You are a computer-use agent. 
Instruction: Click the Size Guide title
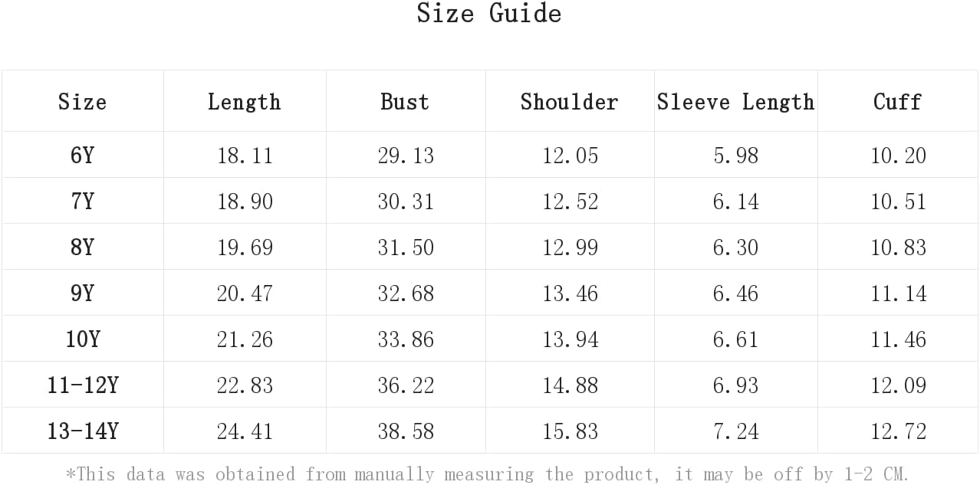pyautogui.click(x=489, y=13)
